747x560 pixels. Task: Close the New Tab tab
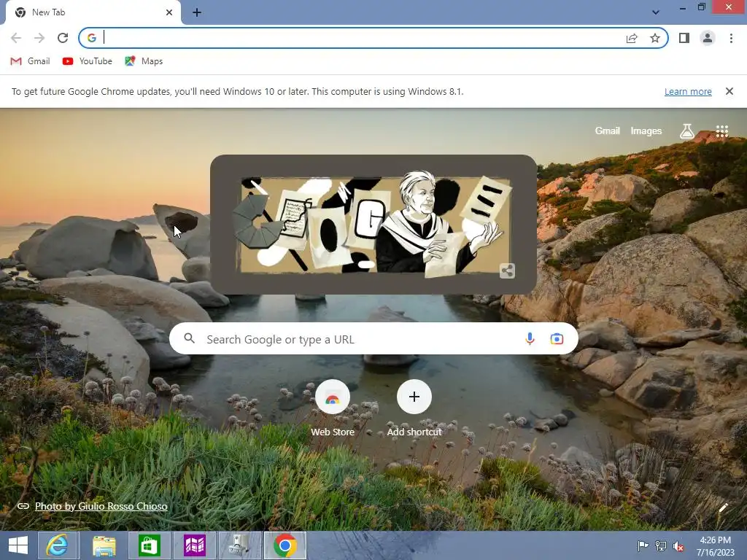(x=169, y=12)
